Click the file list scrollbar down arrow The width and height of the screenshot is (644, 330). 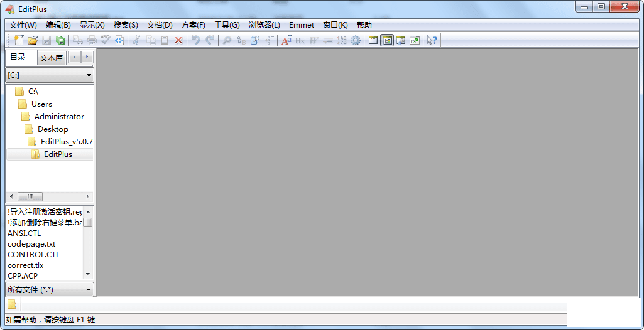(x=89, y=274)
